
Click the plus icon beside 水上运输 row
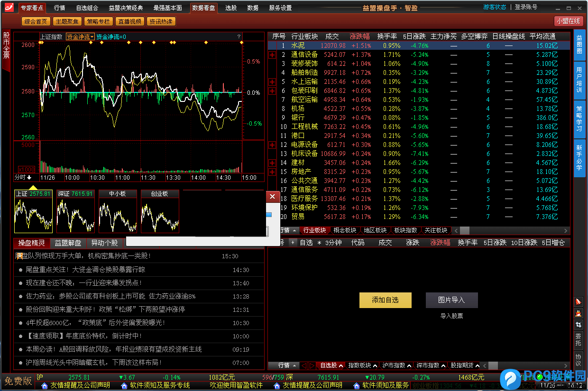[x=272, y=82]
